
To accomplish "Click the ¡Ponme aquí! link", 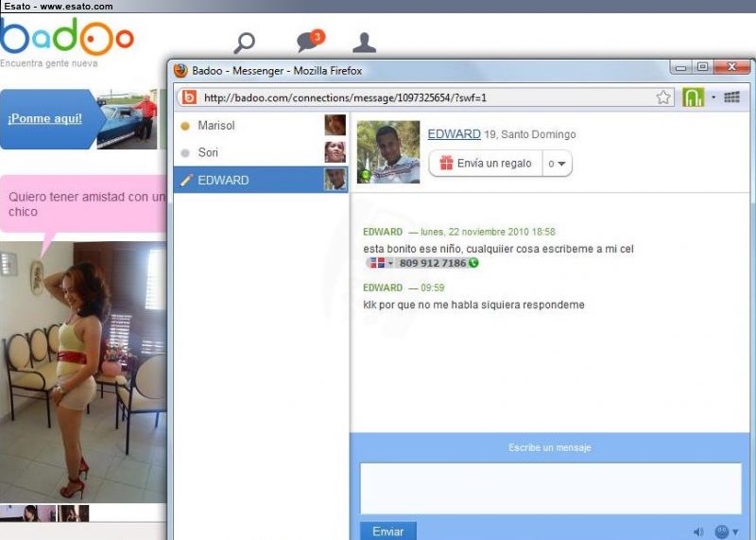I will point(44,118).
